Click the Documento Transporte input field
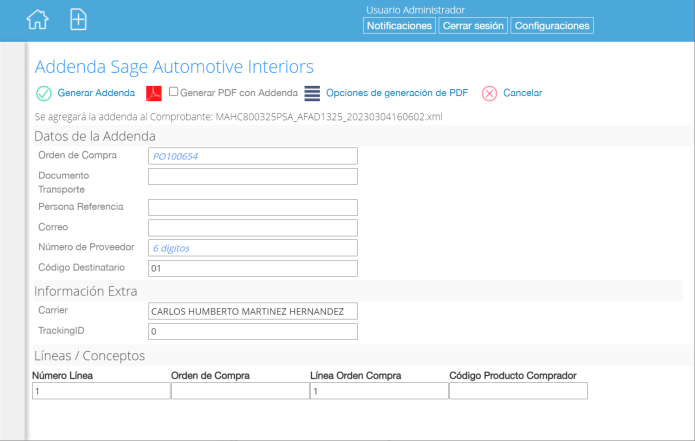This screenshot has height=441, width=695. point(253,176)
